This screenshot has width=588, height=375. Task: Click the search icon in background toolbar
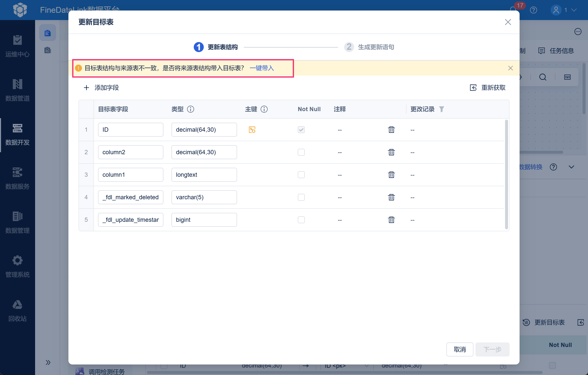tap(543, 77)
